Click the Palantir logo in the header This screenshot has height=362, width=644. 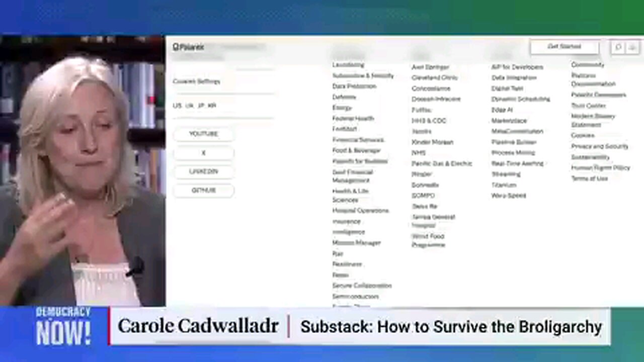188,47
